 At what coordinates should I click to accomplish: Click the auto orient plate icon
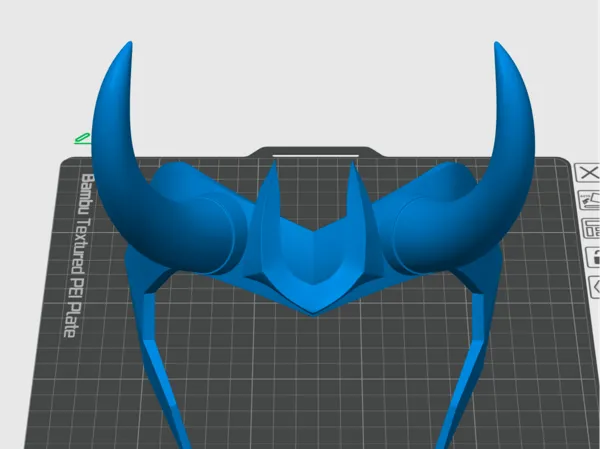tap(590, 200)
